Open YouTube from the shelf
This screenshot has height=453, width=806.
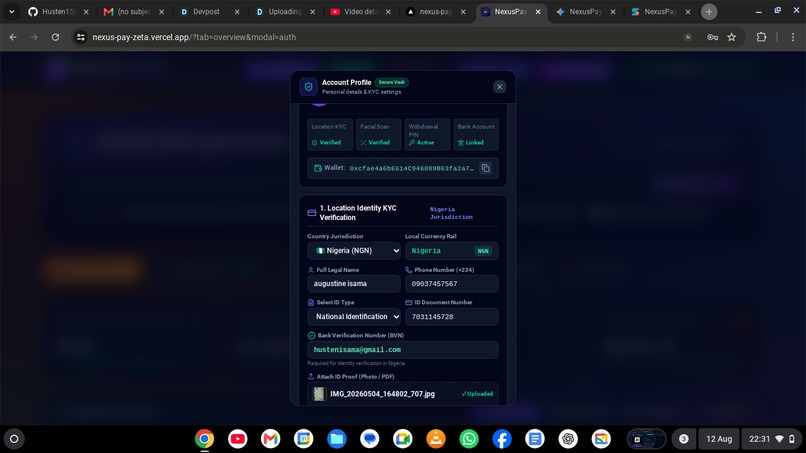pyautogui.click(x=237, y=439)
